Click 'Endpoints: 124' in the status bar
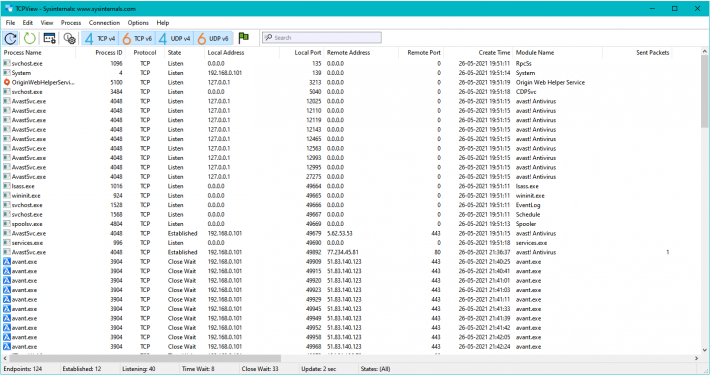The height and width of the screenshot is (375, 710). point(23,369)
